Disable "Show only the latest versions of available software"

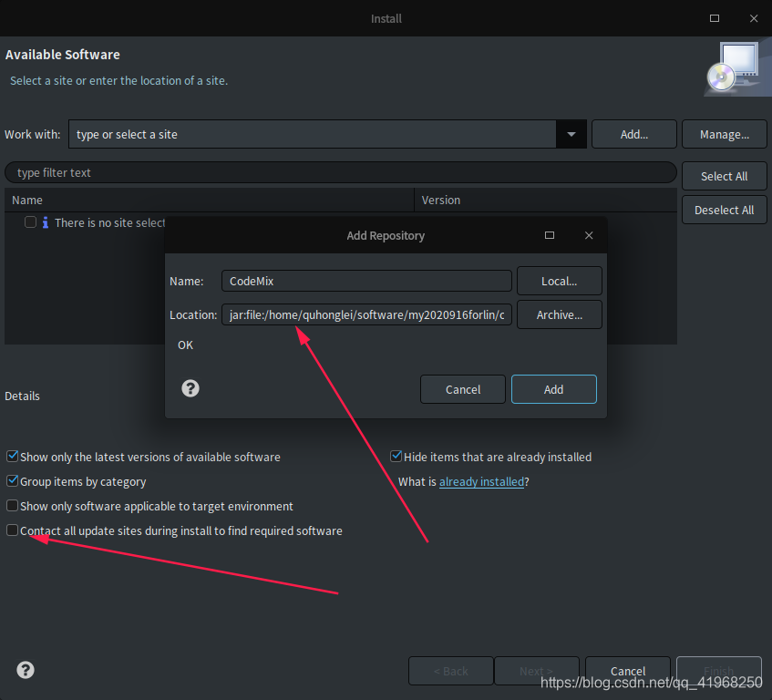coord(13,457)
